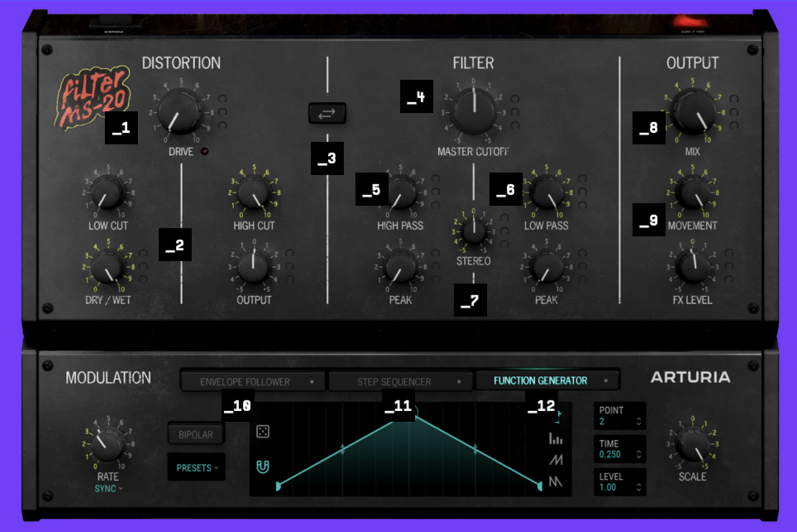Image resolution: width=797 pixels, height=532 pixels.
Task: Select the Function Generator tab
Action: point(548,381)
